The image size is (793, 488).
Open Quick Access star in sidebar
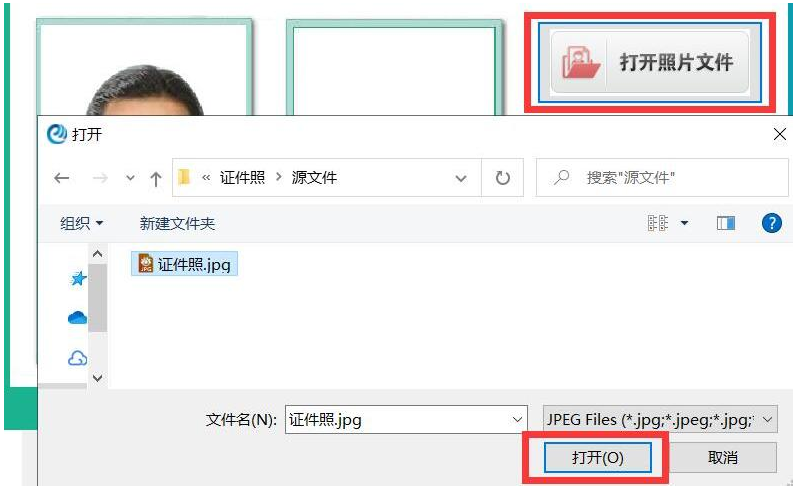pos(78,278)
